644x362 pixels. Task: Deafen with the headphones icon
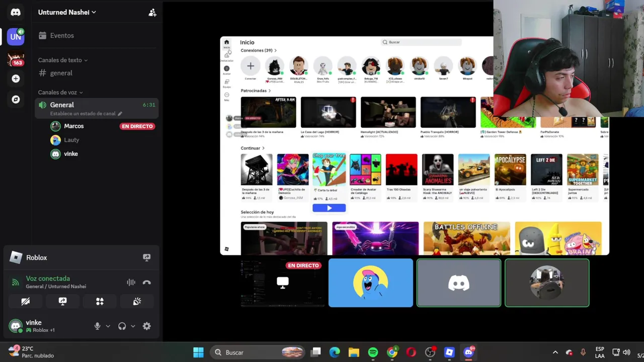tap(122, 326)
